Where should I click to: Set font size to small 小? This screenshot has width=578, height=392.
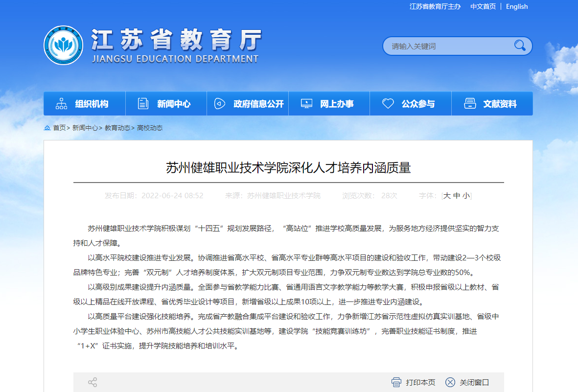(466, 196)
